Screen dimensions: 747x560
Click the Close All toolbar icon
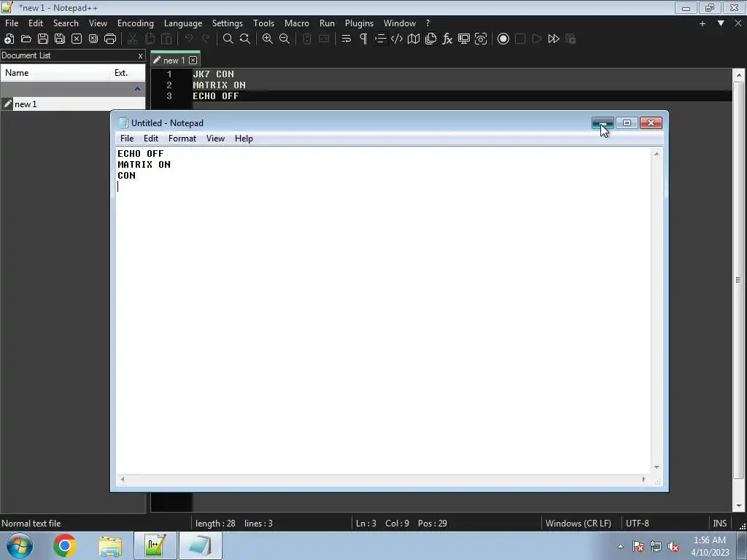point(93,39)
